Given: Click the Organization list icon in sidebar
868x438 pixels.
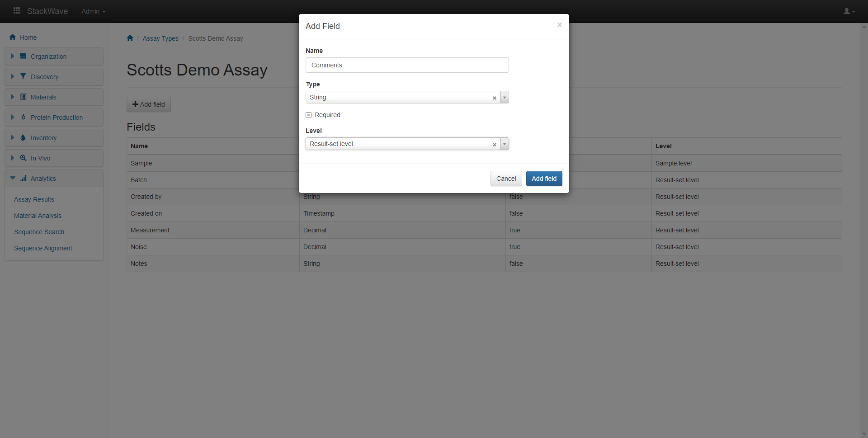Looking at the screenshot, I should (x=23, y=57).
